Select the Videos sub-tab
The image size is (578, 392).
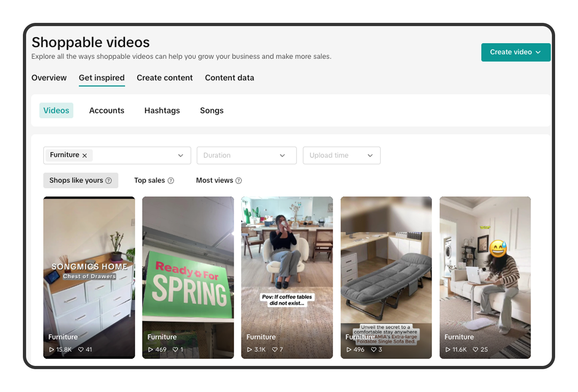click(x=56, y=110)
